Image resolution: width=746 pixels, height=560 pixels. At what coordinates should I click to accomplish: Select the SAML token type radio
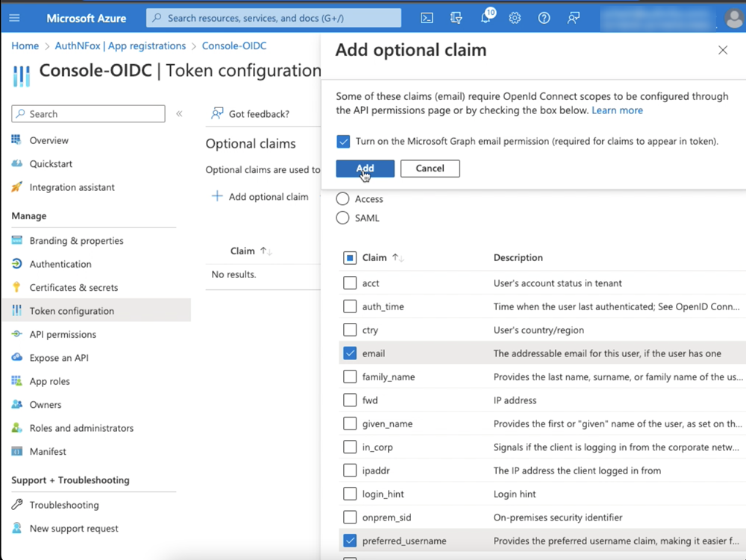tap(342, 218)
